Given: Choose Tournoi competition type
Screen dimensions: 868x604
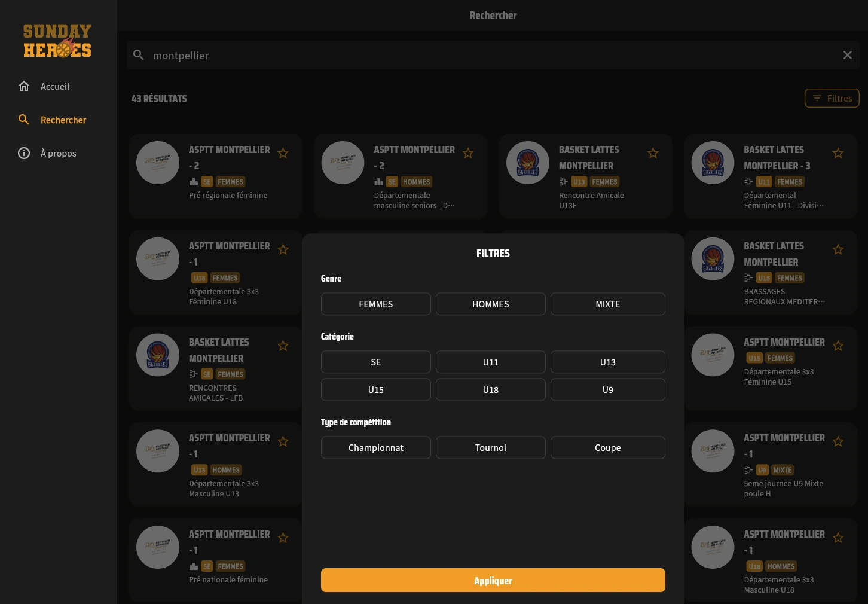Looking at the screenshot, I should point(491,447).
